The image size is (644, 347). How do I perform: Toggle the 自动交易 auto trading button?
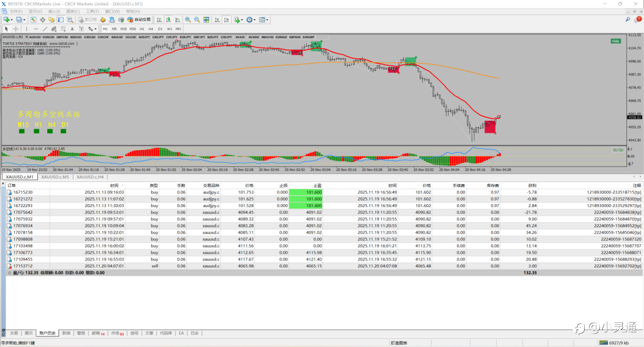[139, 20]
